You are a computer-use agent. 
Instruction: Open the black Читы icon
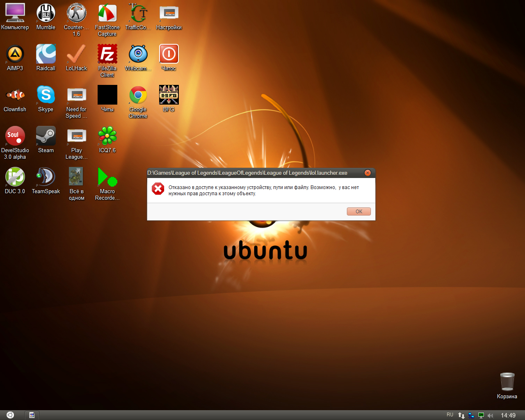coord(107,99)
